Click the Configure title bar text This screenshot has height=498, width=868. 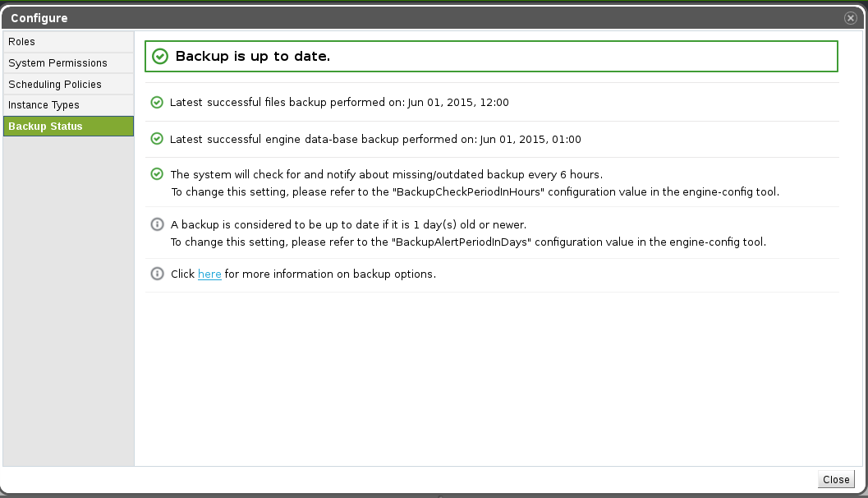(x=39, y=18)
